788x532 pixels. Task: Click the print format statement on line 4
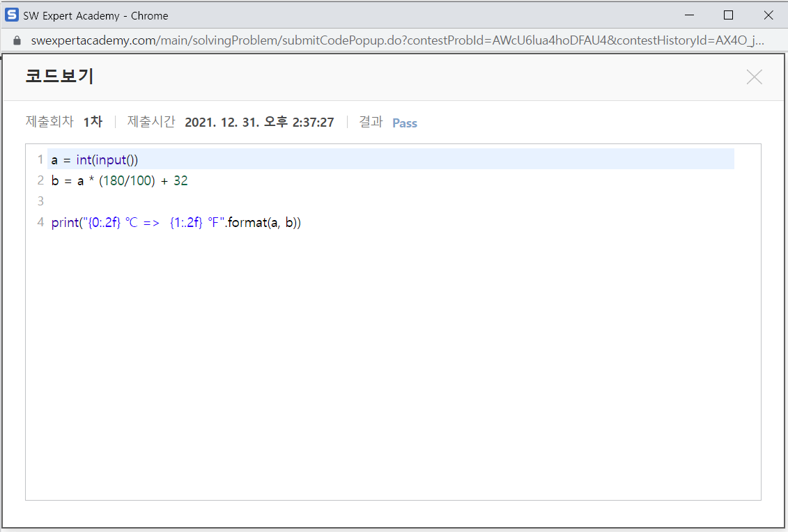click(176, 222)
